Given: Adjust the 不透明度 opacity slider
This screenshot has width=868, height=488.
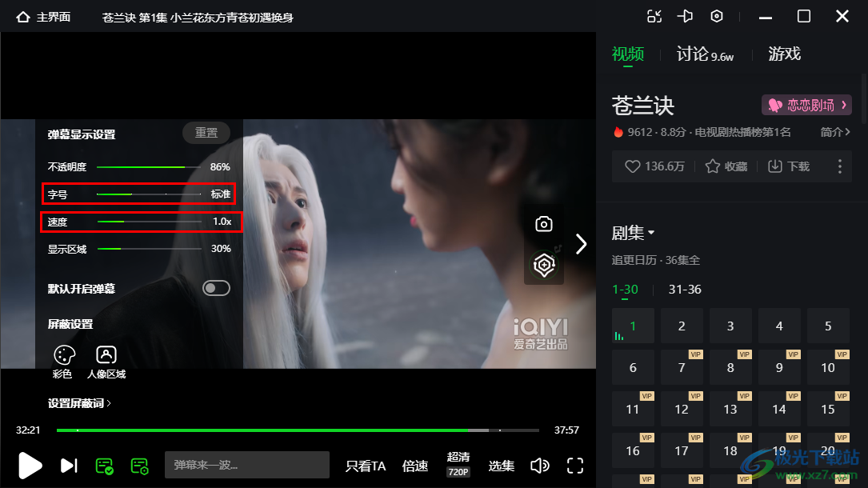Looking at the screenshot, I should 149,166.
